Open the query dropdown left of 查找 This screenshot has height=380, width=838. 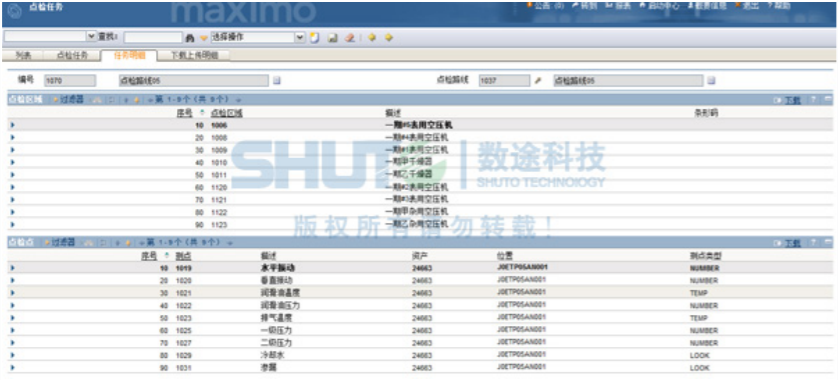coord(91,36)
